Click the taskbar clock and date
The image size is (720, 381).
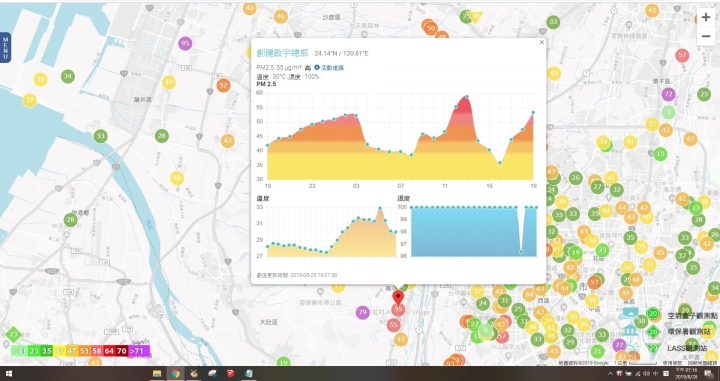coord(687,373)
